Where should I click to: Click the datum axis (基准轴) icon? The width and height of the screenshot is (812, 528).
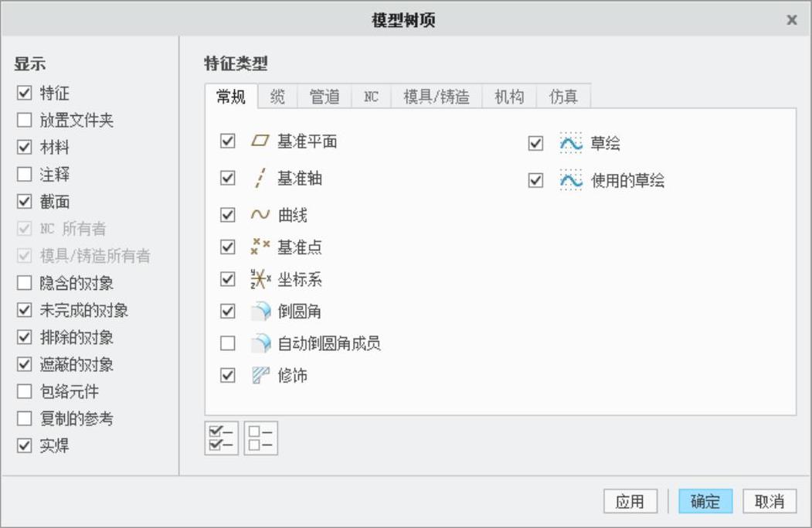coord(260,179)
